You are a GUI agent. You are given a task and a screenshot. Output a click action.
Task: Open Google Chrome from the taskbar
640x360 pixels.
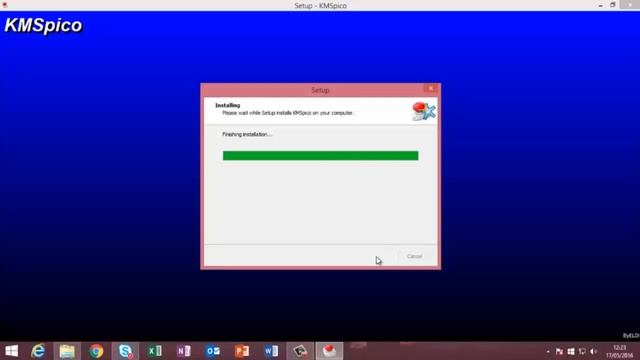(96, 351)
